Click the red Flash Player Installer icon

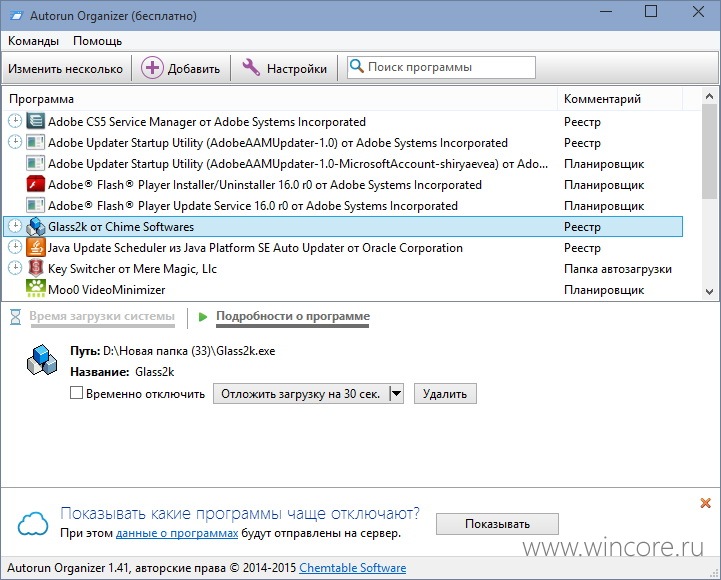(x=35, y=184)
